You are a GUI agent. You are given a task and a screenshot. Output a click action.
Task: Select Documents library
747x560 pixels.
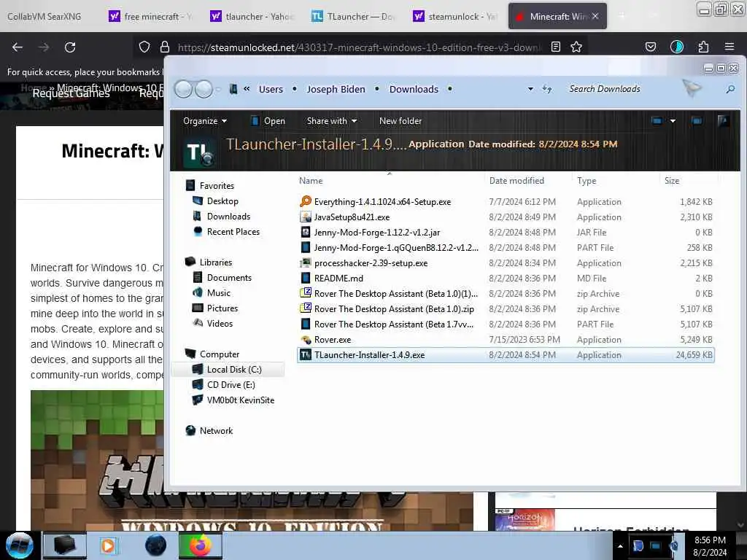[229, 278]
